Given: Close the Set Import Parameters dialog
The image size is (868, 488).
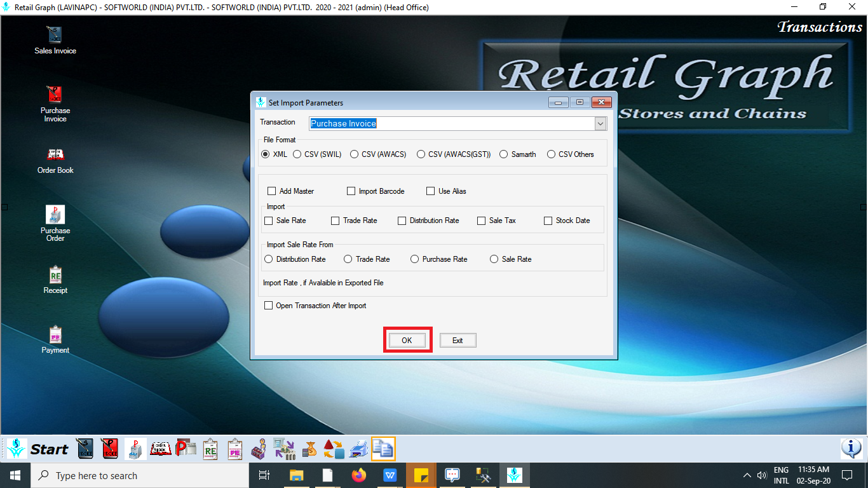Looking at the screenshot, I should click(601, 102).
